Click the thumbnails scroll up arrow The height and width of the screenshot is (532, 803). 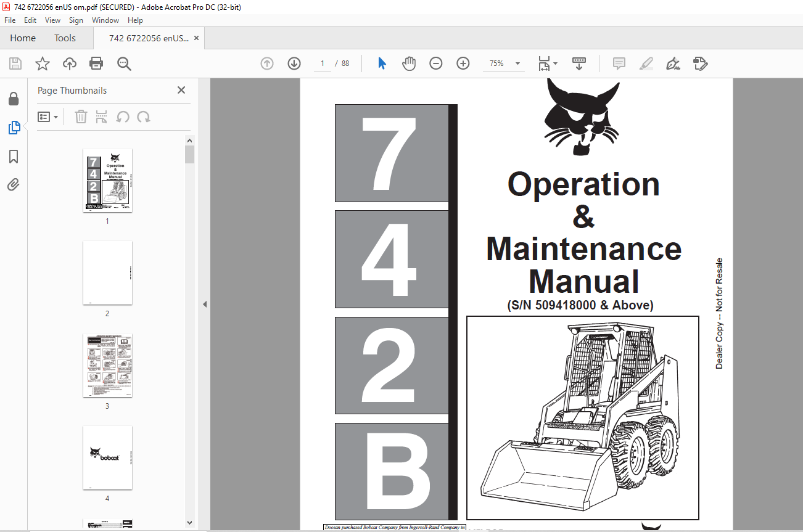(x=190, y=141)
